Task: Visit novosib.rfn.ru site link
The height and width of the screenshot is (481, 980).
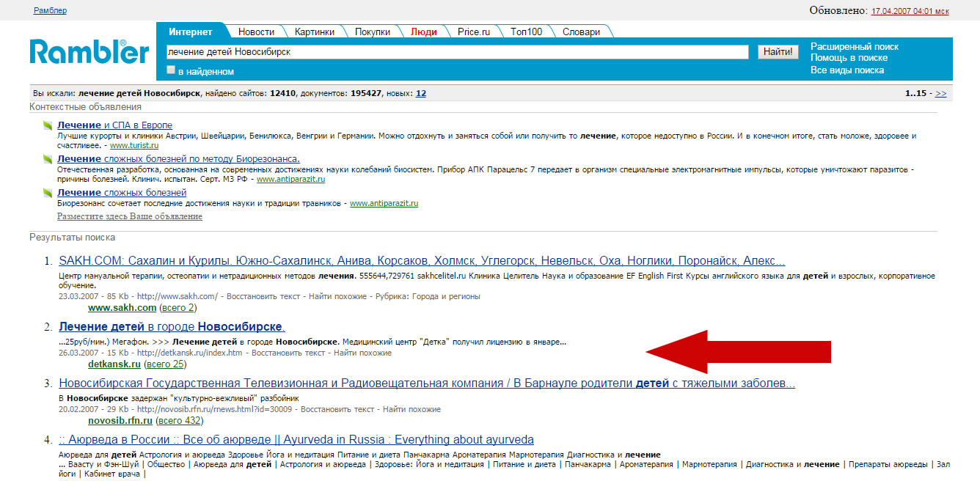Action: 120,421
